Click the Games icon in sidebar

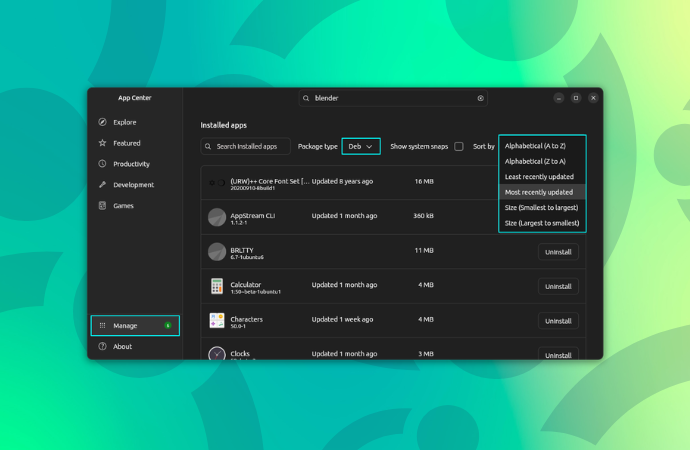click(102, 206)
